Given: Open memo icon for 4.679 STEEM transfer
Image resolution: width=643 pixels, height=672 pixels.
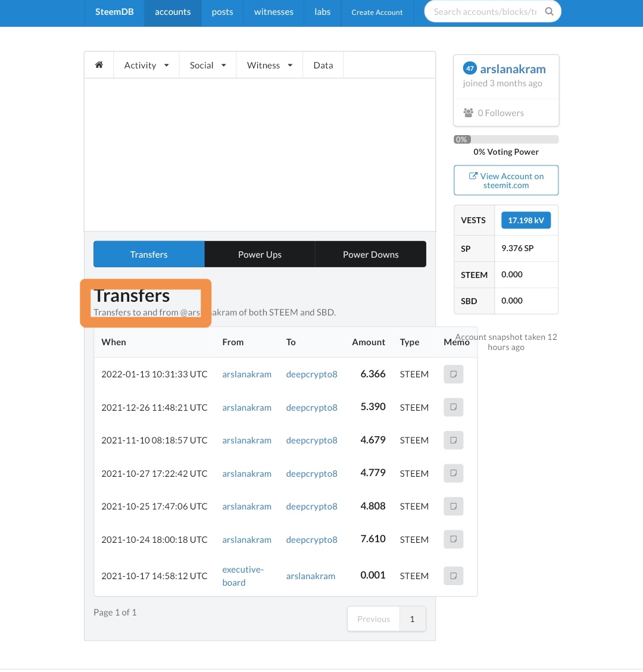Looking at the screenshot, I should point(454,440).
